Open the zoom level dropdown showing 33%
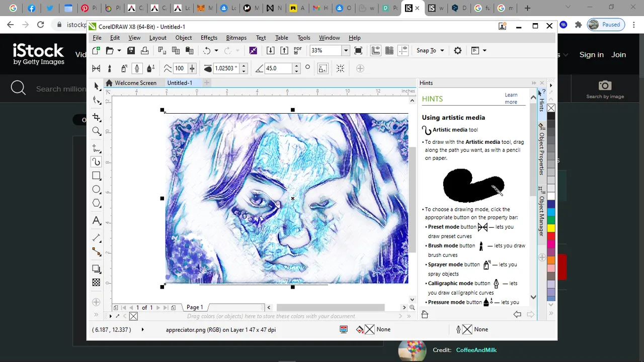The image size is (644, 362). click(346, 50)
